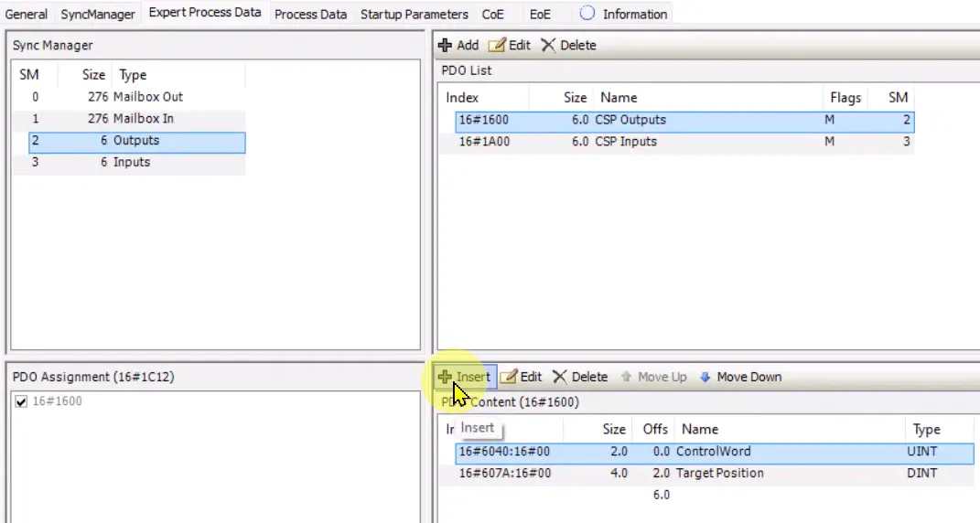Uncheck the 16#1600 PDO assignment checkbox

(x=21, y=401)
